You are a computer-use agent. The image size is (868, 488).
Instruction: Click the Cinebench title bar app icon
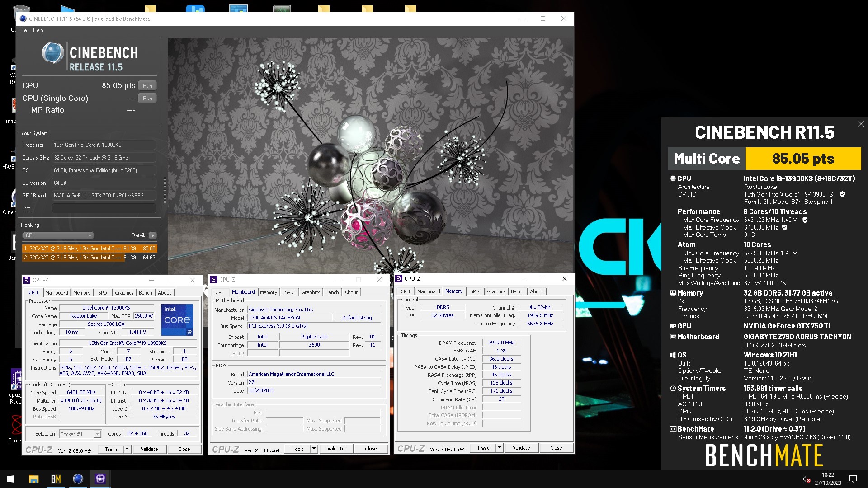pos(23,19)
